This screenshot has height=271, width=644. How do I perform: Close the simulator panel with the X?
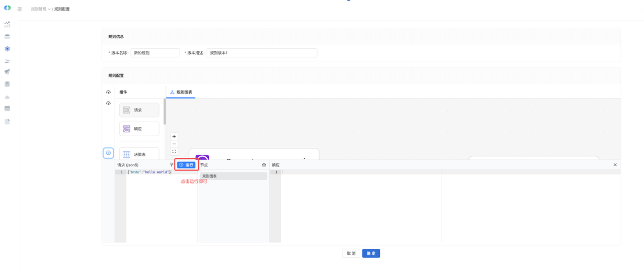[x=615, y=165]
